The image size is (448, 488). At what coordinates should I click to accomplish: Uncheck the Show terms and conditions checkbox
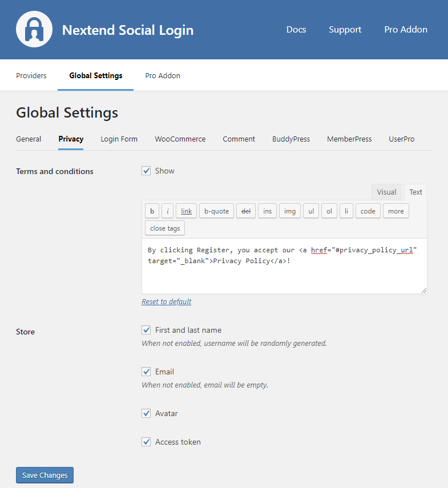(146, 171)
